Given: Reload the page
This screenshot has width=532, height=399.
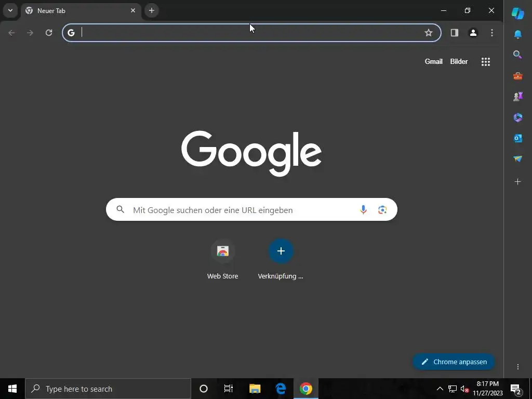Looking at the screenshot, I should point(49,33).
